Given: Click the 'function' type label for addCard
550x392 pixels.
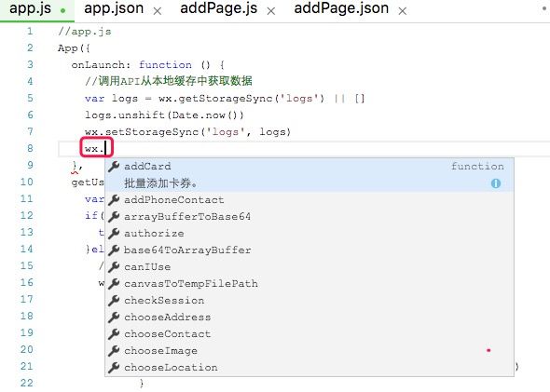Looking at the screenshot, I should pyautogui.click(x=477, y=167).
